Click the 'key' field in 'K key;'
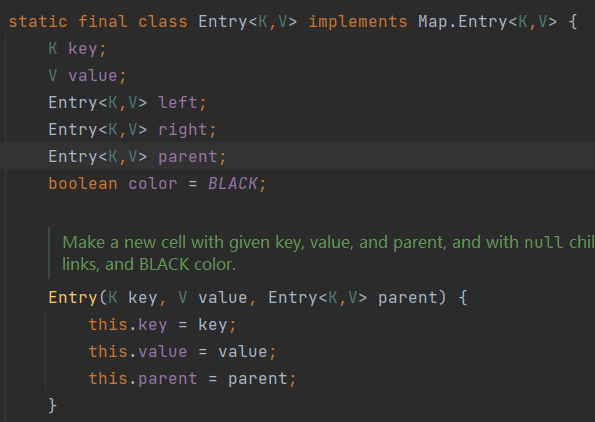This screenshot has width=595, height=422. pyautogui.click(x=83, y=49)
